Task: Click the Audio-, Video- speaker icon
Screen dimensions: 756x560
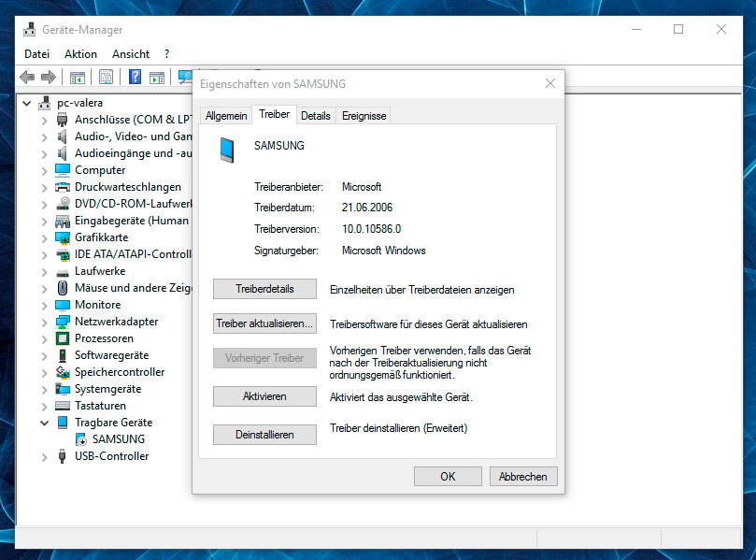Action: coord(63,136)
